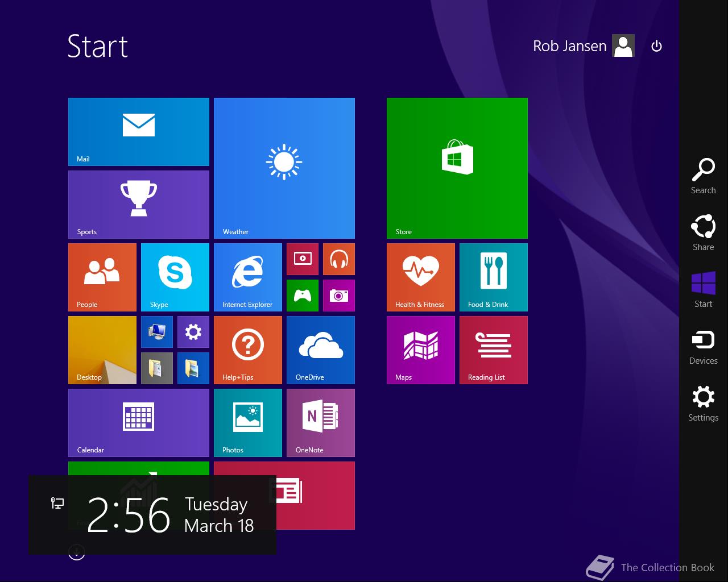Open the small Music headphones tile

[339, 259]
